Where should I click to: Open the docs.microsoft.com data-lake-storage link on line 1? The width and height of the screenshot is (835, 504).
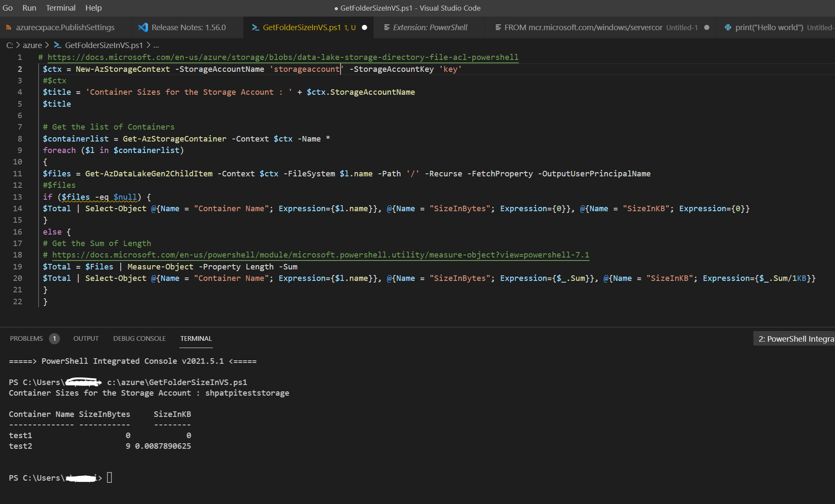[283, 57]
